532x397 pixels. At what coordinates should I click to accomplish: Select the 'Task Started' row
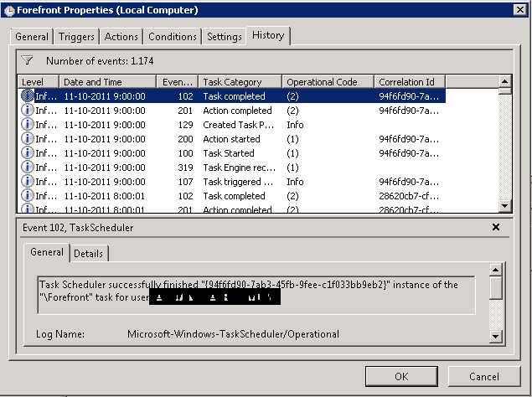(x=232, y=153)
